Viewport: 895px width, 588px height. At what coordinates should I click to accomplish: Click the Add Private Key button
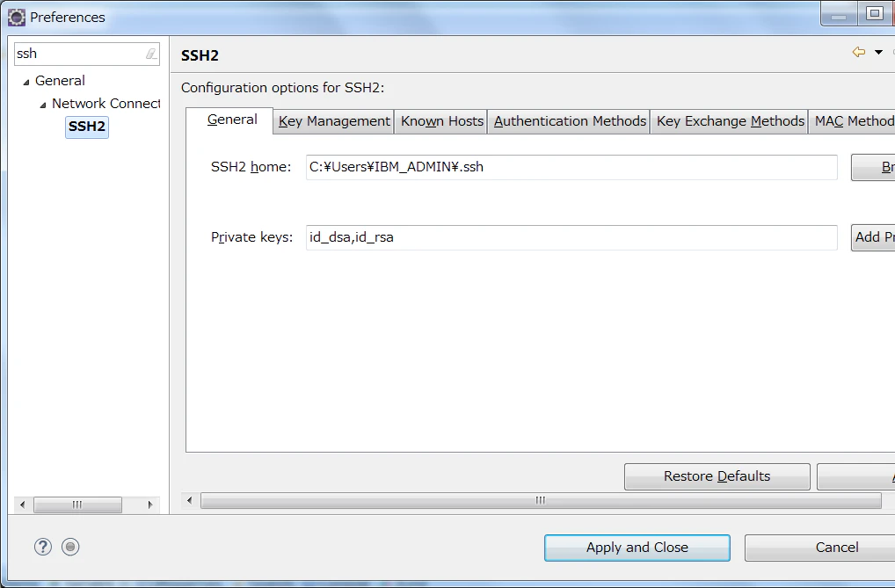tap(873, 237)
